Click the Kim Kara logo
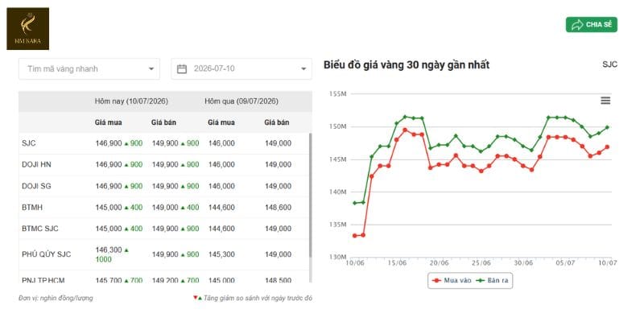Screen dimensions: 644x322 click(28, 29)
